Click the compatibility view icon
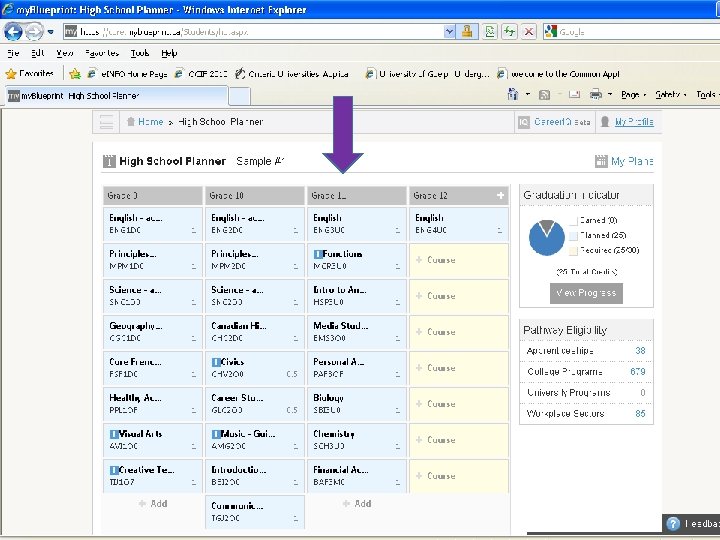720x540 pixels. (489, 32)
